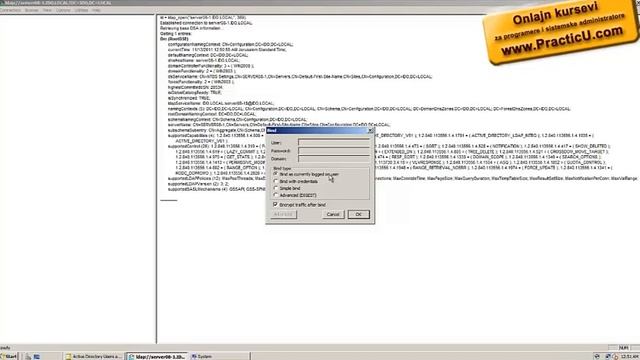Viewport: 640px width, 360px height.
Task: Click the 'isGlobalCatalogReady: TRUE' output line
Action: (x=195, y=93)
